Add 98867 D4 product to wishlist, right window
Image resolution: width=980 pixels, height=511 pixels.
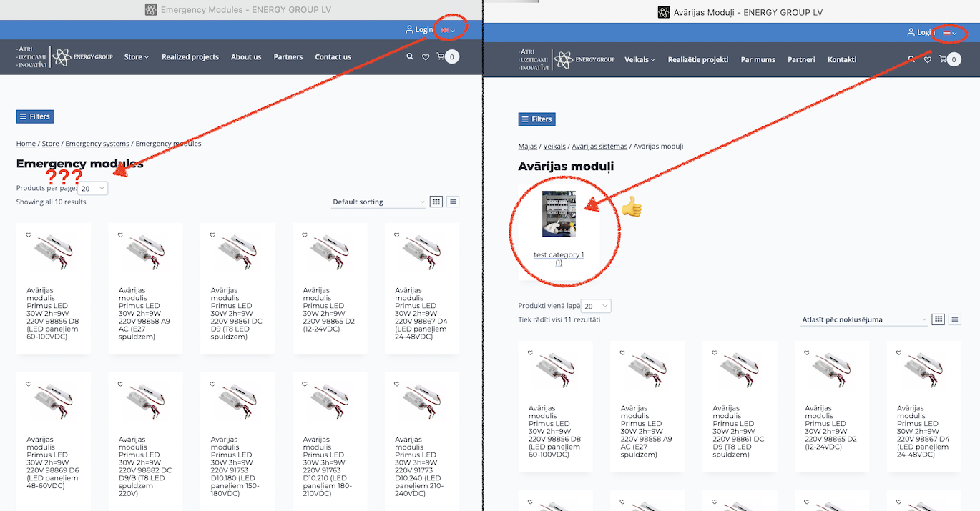point(899,352)
